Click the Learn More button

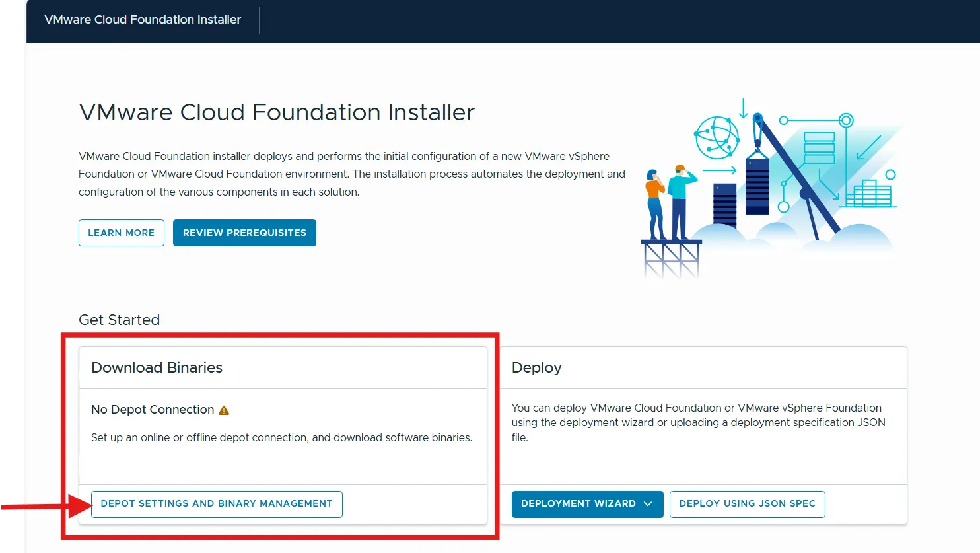click(x=122, y=233)
